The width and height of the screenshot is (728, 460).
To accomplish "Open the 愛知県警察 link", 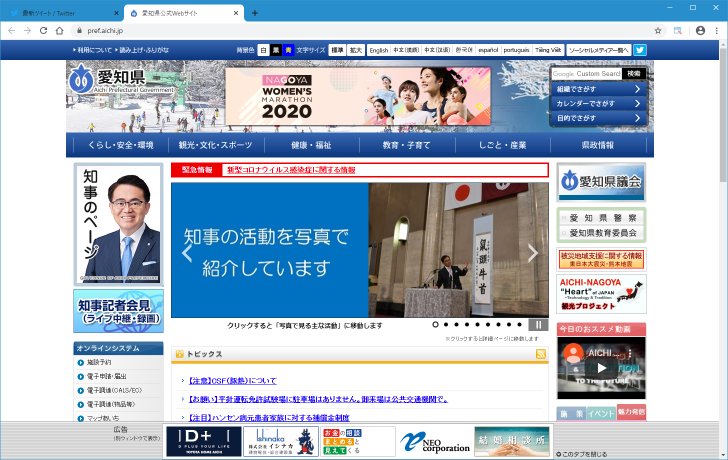I will (x=602, y=218).
